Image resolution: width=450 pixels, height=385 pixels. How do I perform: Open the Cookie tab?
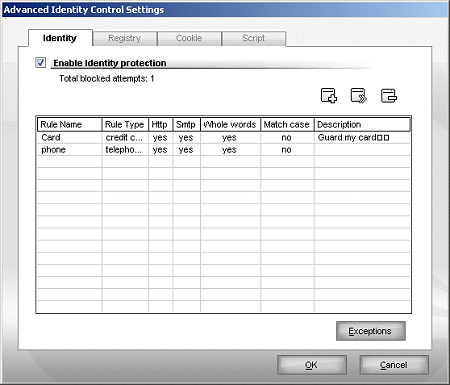189,38
